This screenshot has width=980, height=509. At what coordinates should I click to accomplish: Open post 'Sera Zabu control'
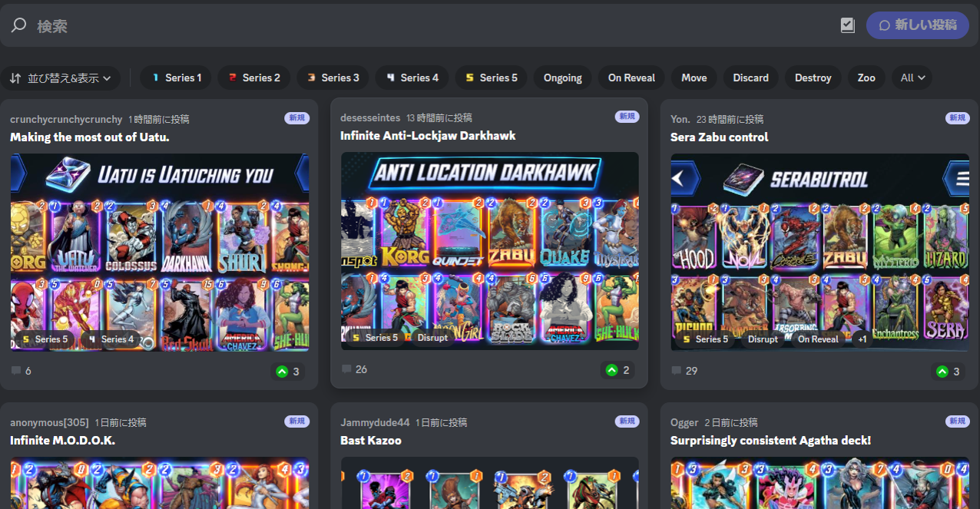pos(720,137)
